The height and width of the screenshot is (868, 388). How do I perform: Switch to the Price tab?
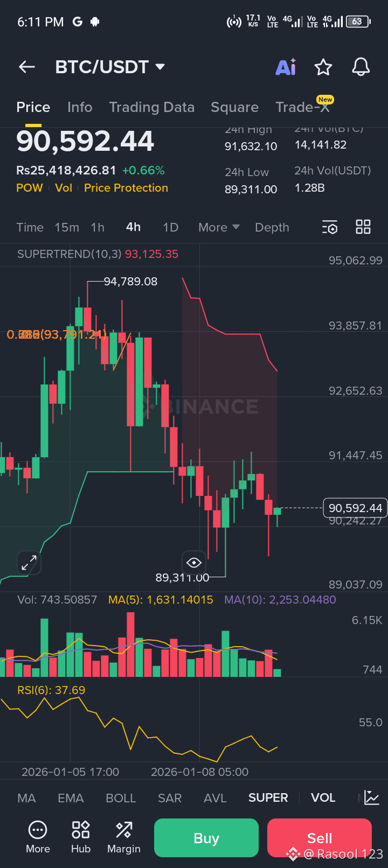pos(33,107)
